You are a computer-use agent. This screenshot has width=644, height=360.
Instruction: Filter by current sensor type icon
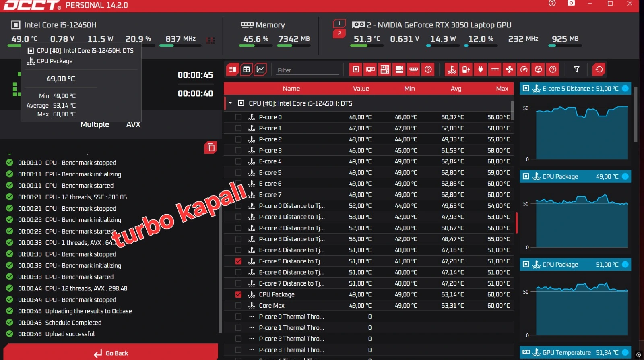click(x=495, y=70)
